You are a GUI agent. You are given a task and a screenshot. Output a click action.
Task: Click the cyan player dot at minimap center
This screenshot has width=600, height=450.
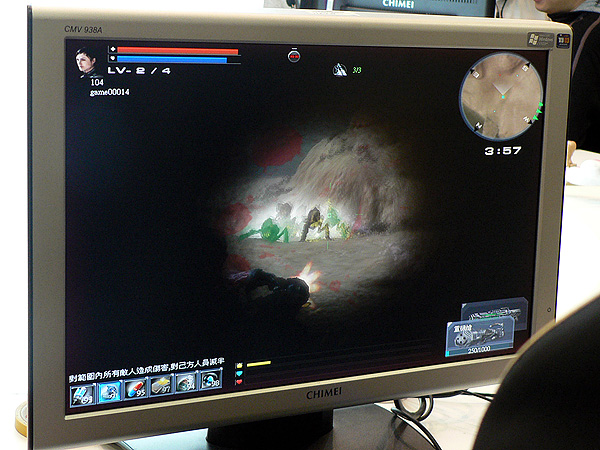[x=503, y=97]
